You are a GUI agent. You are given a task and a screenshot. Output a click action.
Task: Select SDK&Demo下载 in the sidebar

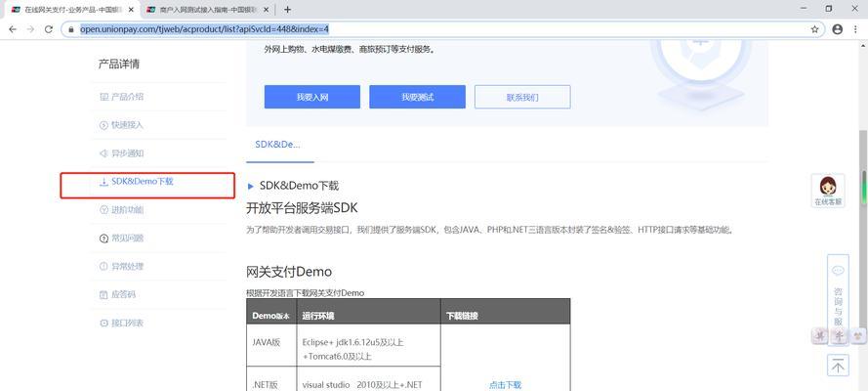[136, 181]
